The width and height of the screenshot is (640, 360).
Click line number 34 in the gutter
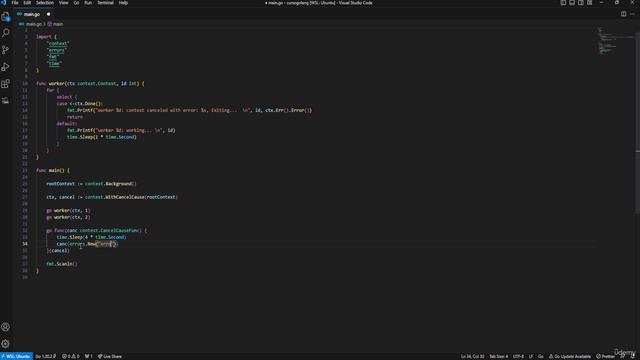pyautogui.click(x=25, y=244)
